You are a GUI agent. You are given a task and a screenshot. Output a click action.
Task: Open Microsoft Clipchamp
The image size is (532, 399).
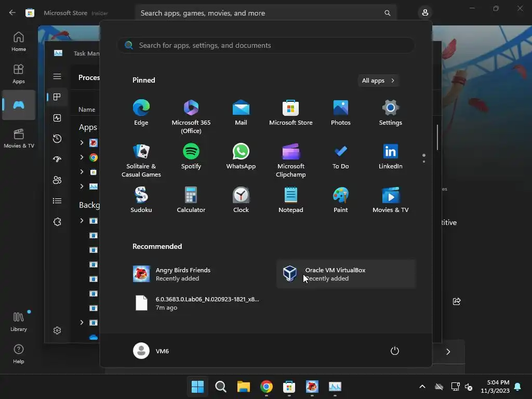coord(291,161)
